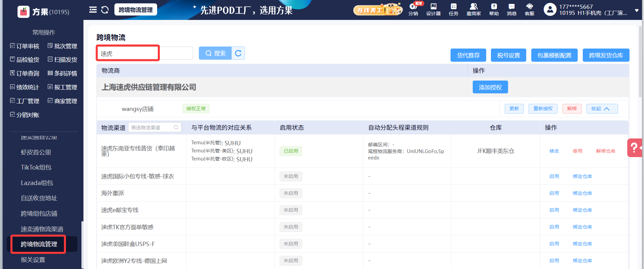Click the 邀商家 invite merchant icon
644x269 pixels.
click(474, 9)
